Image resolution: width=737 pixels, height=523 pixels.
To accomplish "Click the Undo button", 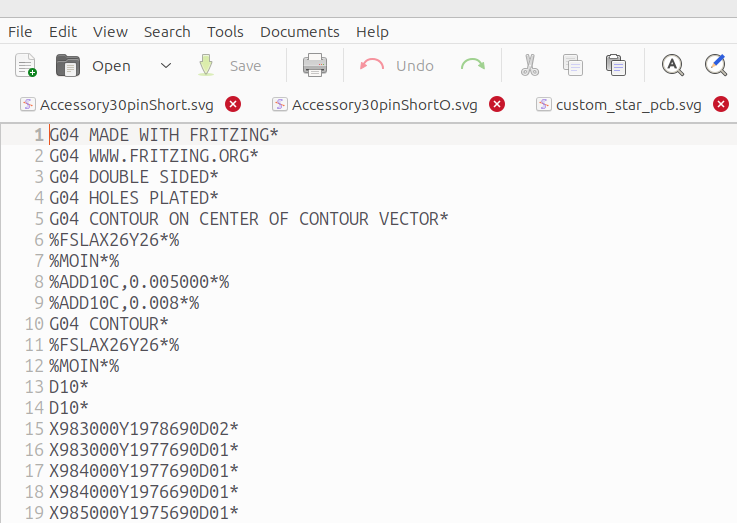I will pyautogui.click(x=397, y=66).
